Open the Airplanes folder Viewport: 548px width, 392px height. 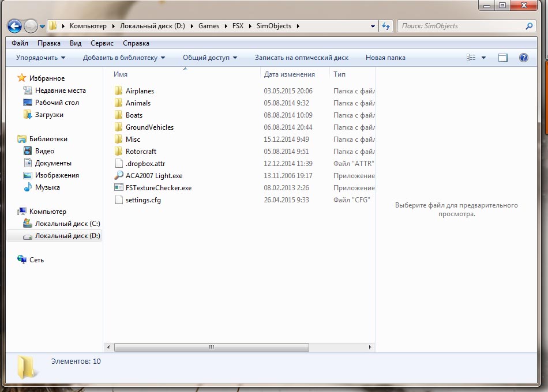[x=140, y=91]
